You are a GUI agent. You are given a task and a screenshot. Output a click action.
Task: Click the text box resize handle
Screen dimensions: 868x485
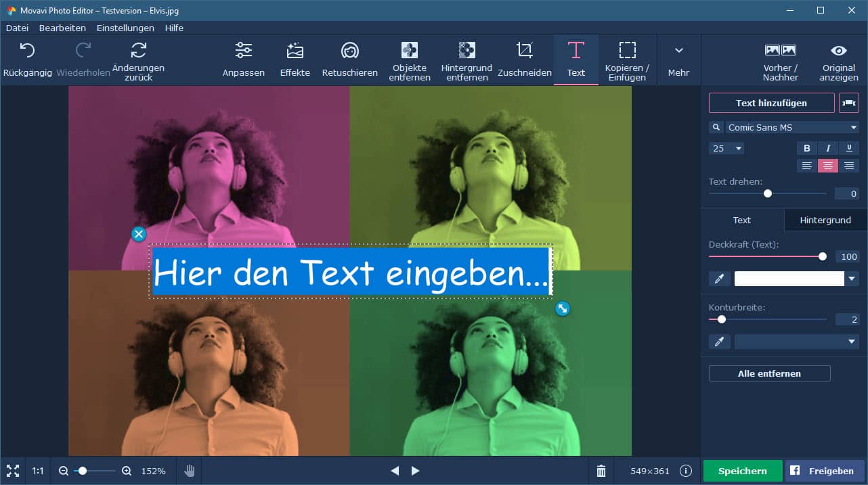coord(562,309)
